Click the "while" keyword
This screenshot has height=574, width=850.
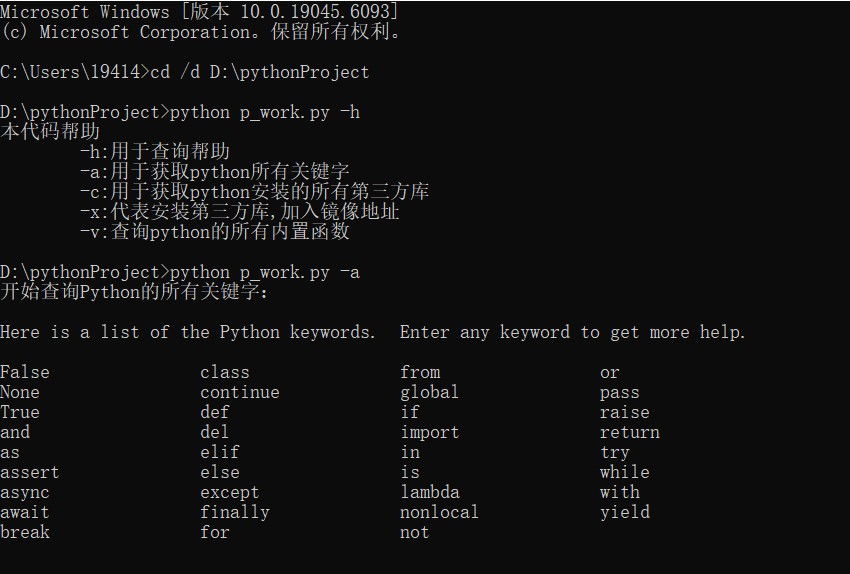tap(625, 472)
